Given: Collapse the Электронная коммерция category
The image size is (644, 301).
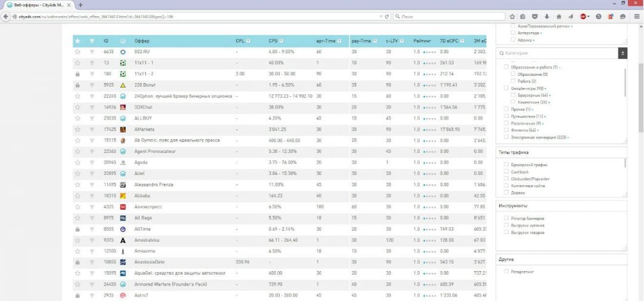Looking at the screenshot, I should (x=568, y=137).
